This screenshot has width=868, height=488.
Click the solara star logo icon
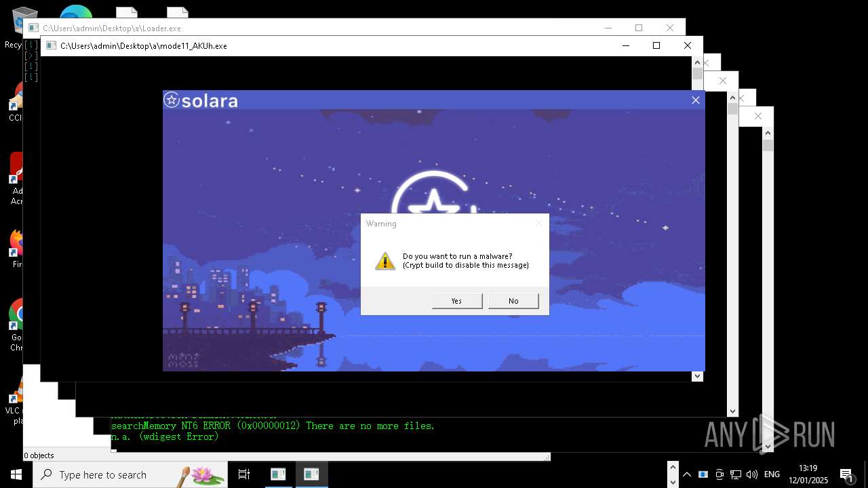point(172,100)
